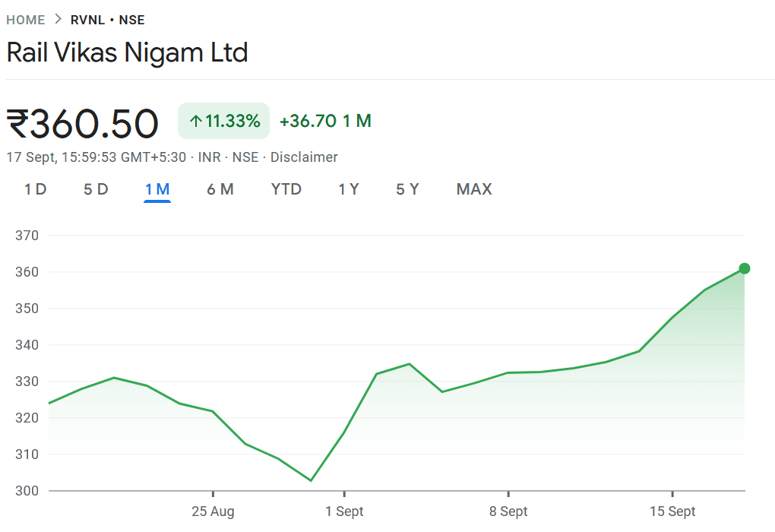Click the 1 Sept axis label

point(344,511)
